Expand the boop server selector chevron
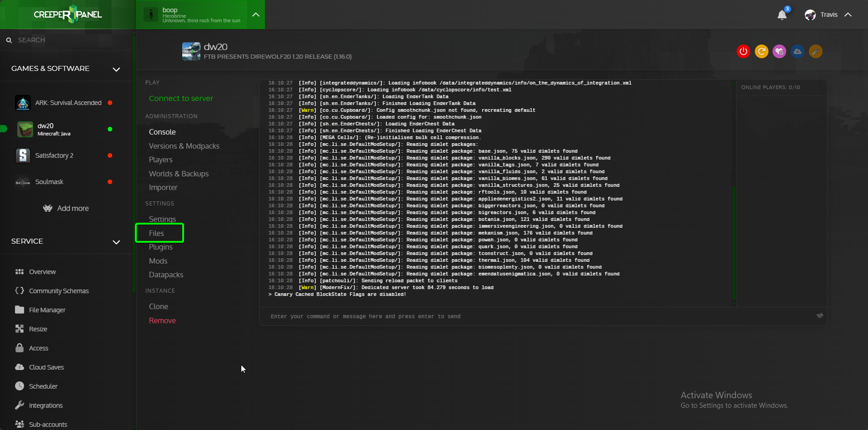The image size is (868, 430). point(256,15)
